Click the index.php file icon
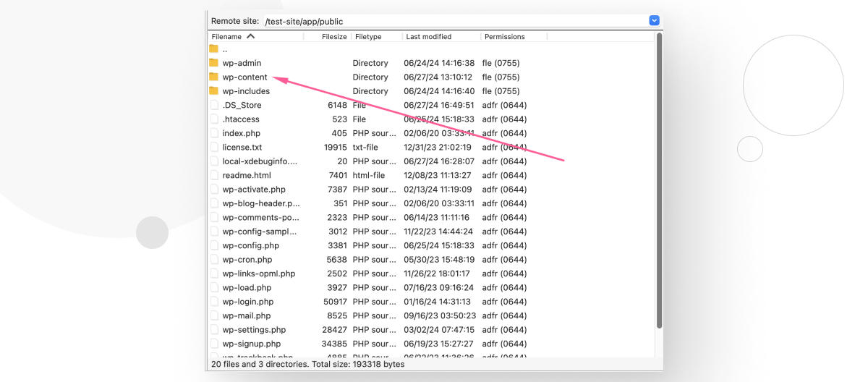This screenshot has height=382, width=868. click(214, 133)
